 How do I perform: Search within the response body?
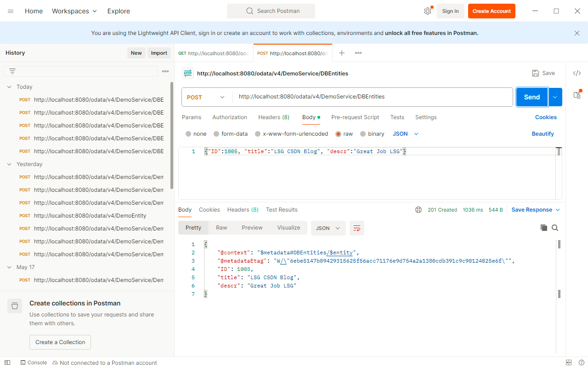555,228
